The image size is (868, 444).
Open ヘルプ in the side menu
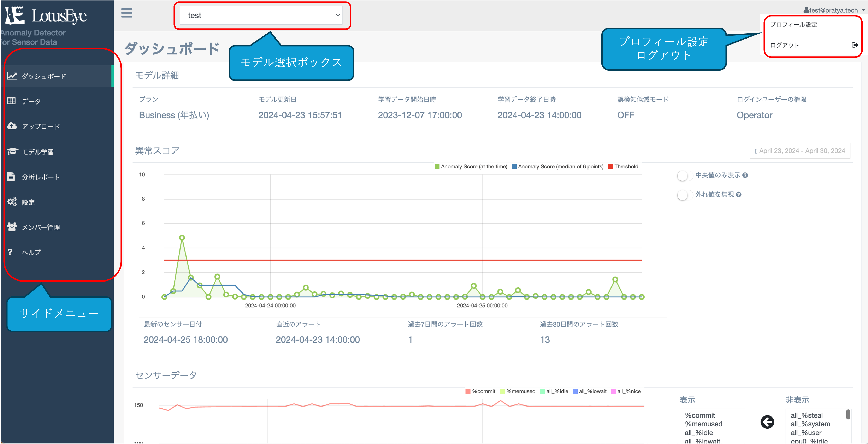click(58, 252)
